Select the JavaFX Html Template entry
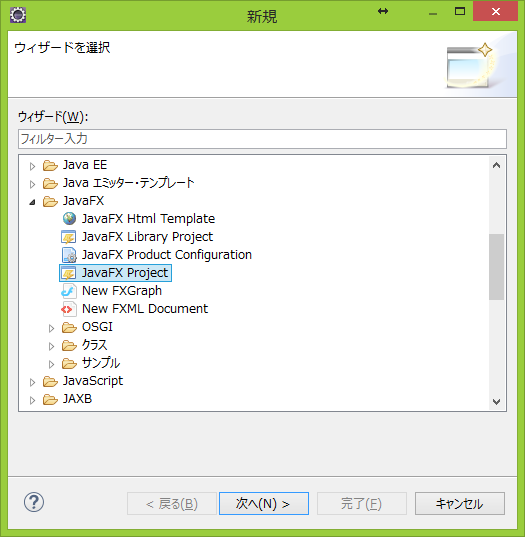 pyautogui.click(x=148, y=219)
